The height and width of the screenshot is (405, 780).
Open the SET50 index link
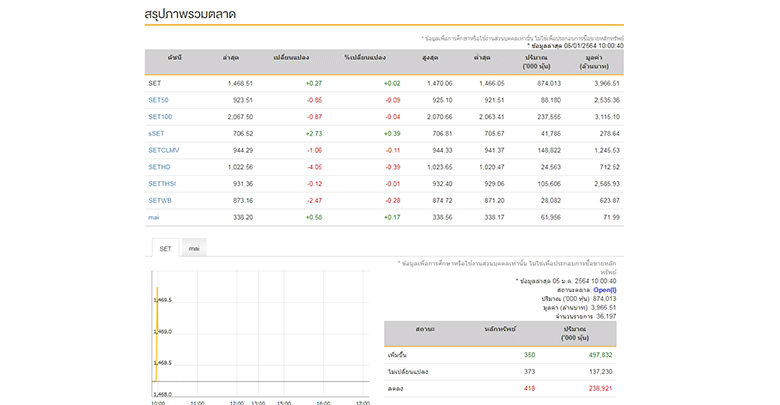point(158,100)
